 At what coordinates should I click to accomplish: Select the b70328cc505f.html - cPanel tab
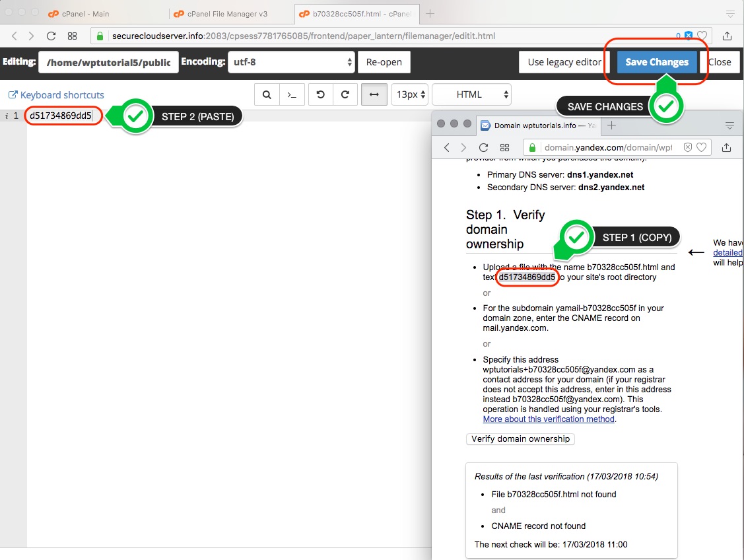click(x=356, y=14)
